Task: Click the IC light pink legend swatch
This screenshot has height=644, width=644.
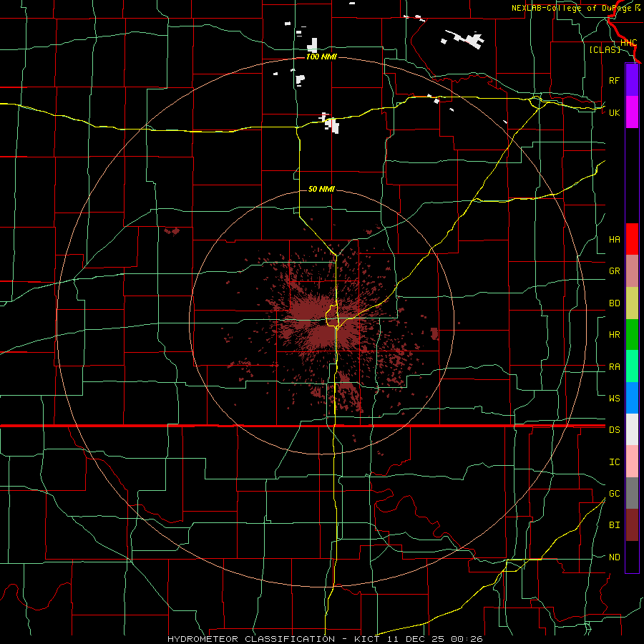Action: (632, 462)
